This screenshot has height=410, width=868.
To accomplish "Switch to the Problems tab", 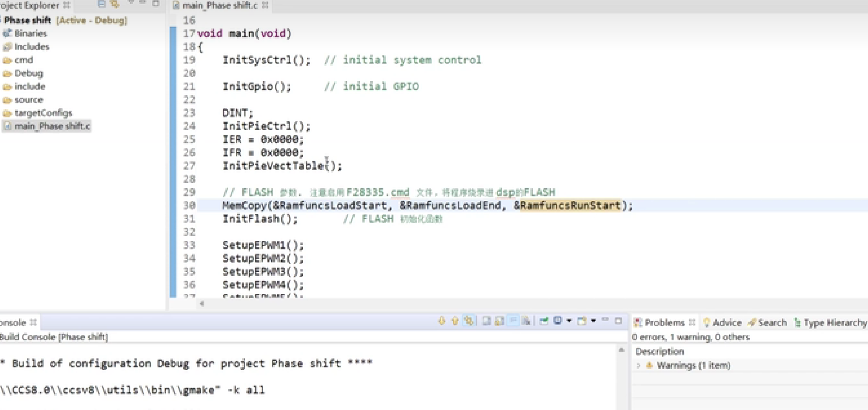I will coord(664,323).
